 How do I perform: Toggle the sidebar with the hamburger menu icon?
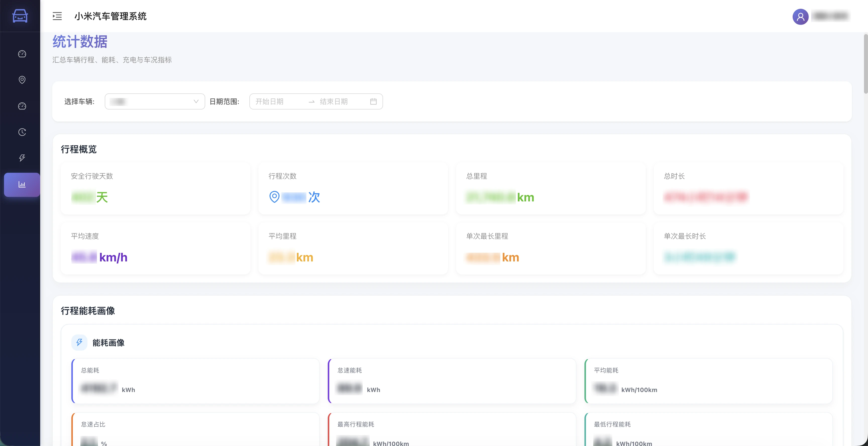click(x=57, y=16)
